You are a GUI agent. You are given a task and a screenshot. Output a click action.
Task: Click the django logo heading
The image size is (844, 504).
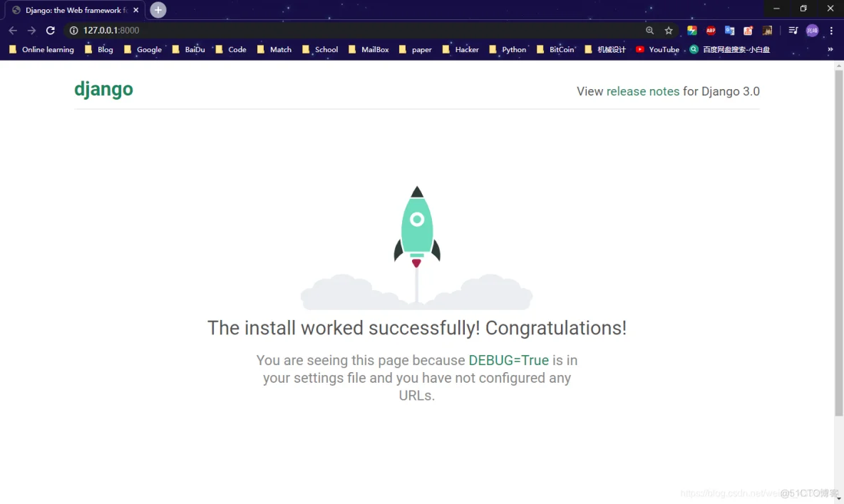pyautogui.click(x=103, y=89)
